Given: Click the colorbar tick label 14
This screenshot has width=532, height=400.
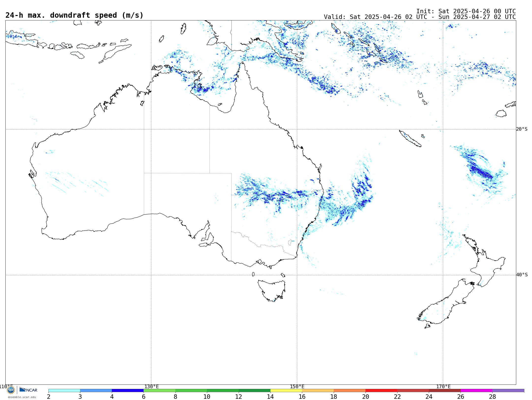Looking at the screenshot, I should 270,397.
